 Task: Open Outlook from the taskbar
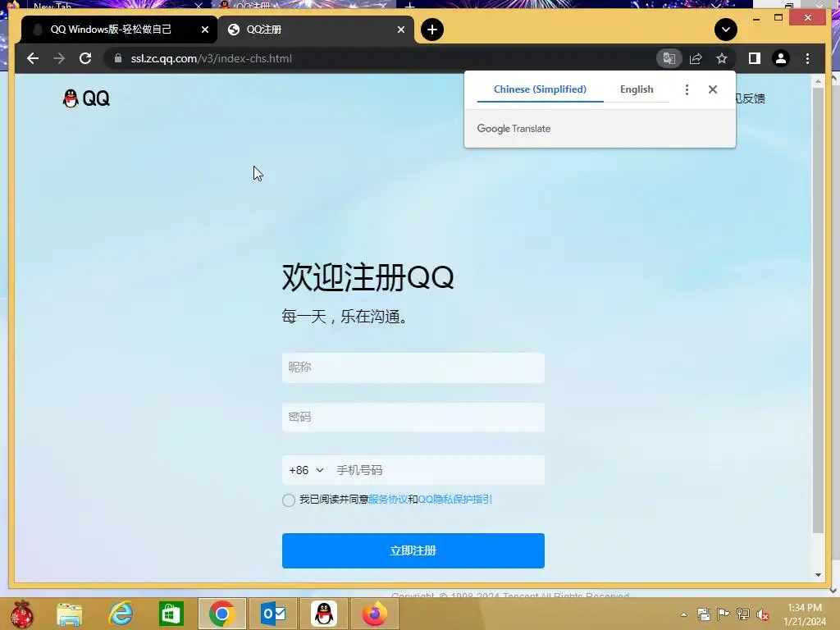[x=273, y=614]
